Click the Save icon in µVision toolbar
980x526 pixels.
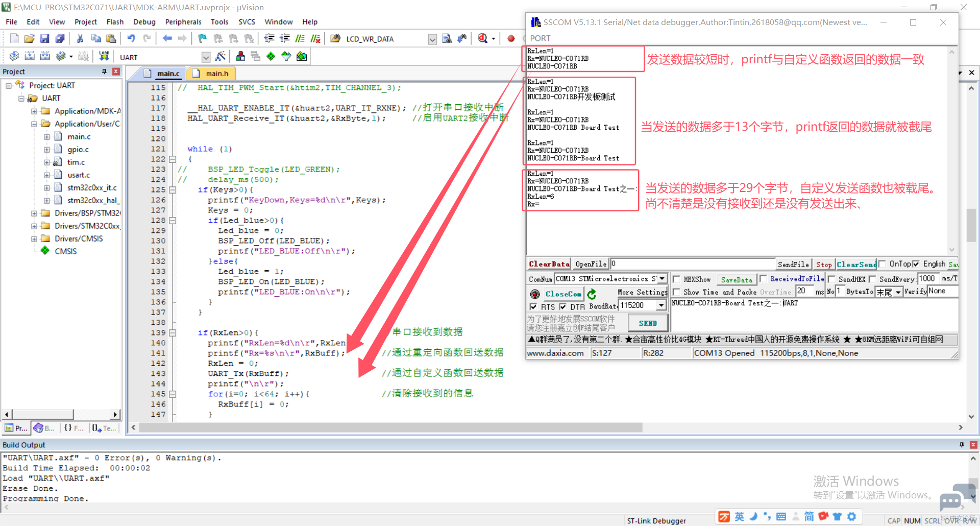click(44, 38)
